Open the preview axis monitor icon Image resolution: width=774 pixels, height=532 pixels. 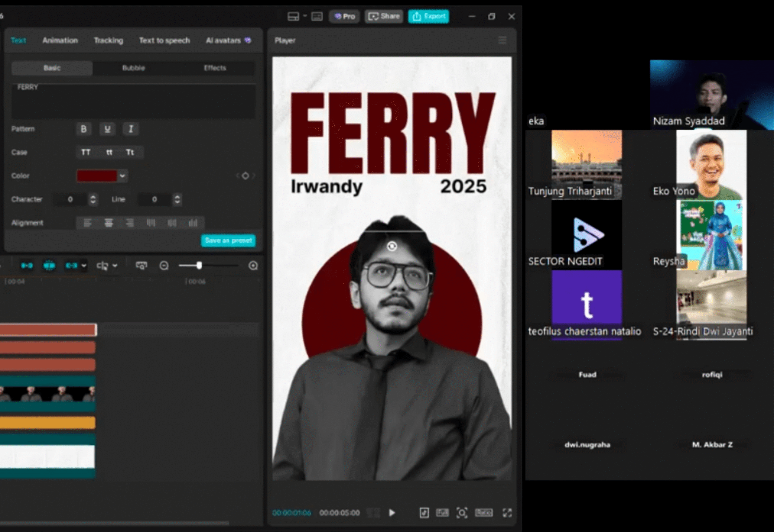click(141, 266)
